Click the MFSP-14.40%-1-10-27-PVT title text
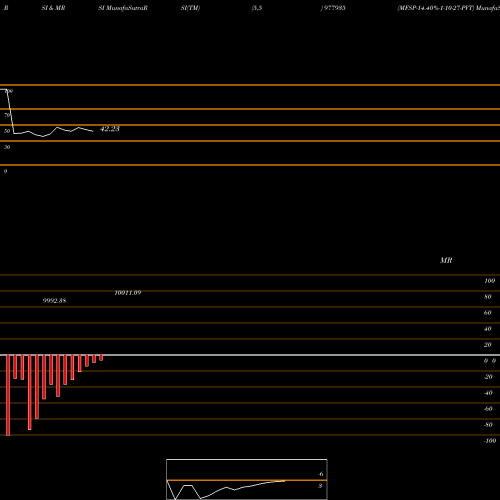500x500 pixels. [435, 8]
